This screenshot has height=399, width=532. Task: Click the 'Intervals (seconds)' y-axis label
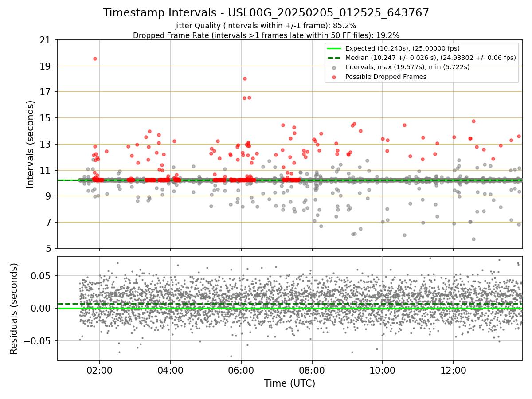(x=31, y=144)
